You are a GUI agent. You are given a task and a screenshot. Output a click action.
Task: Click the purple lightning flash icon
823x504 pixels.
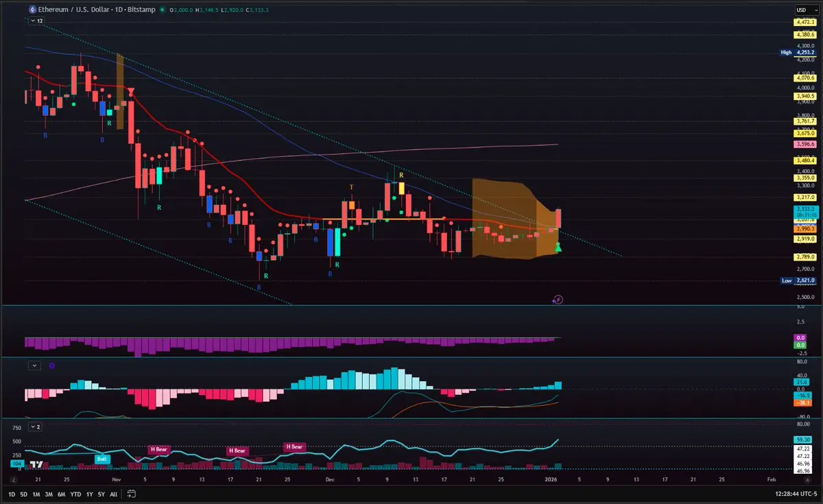(x=558, y=300)
